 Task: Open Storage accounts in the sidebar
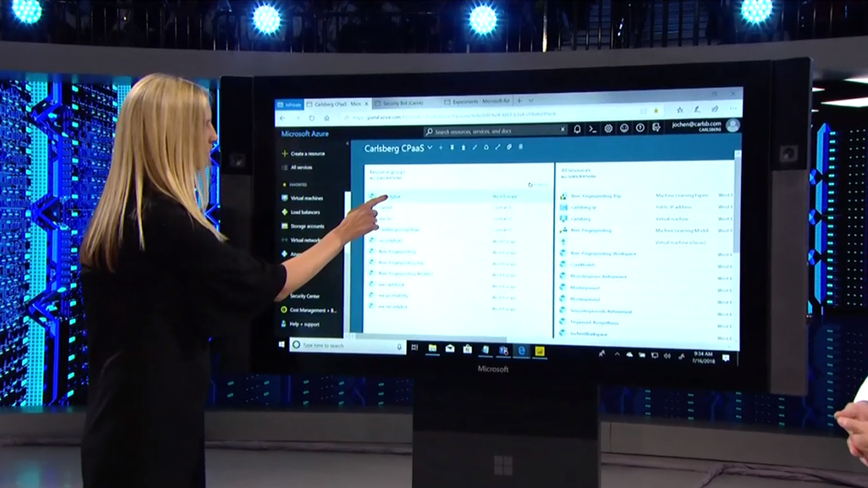point(303,226)
